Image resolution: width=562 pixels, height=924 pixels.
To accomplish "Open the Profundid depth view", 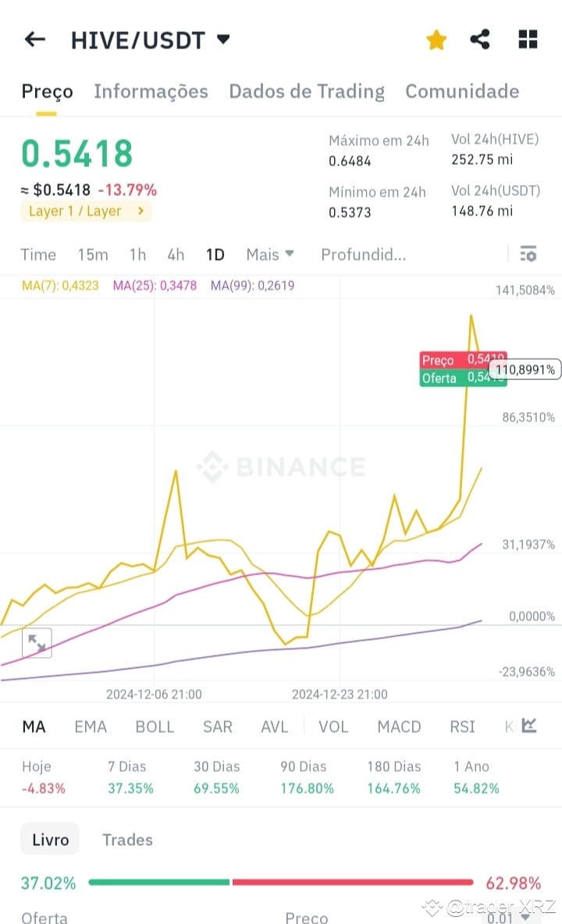I will (364, 254).
